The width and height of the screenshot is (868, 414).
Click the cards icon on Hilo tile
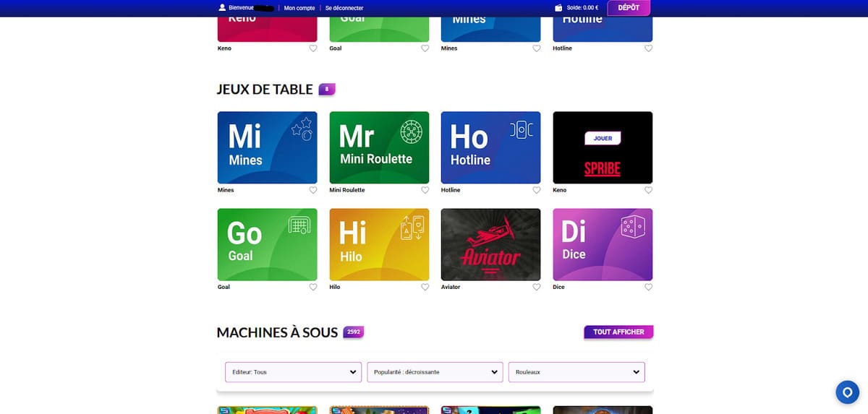pos(411,228)
